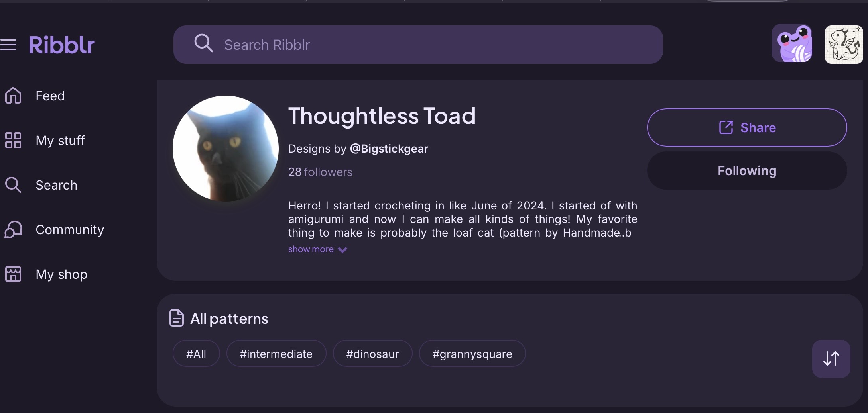
Task: Expand bio with show more
Action: pyautogui.click(x=317, y=249)
